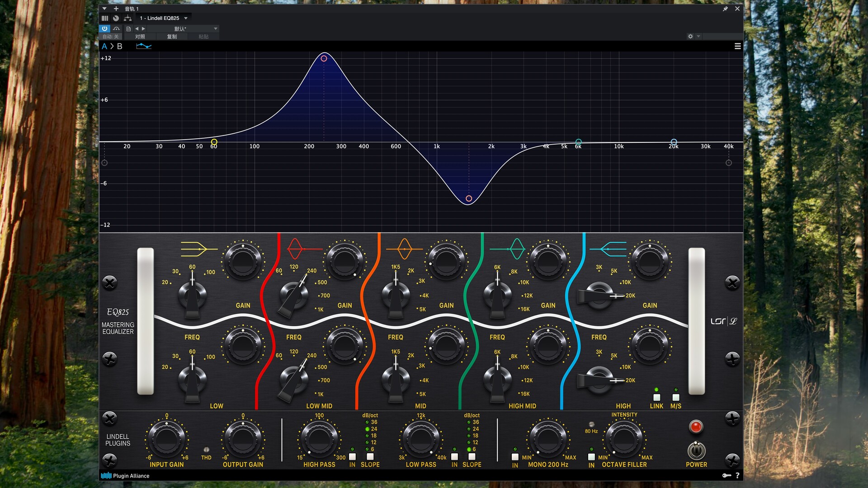868x488 pixels.
Task: Select the blue high band node at 20k
Action: click(674, 142)
